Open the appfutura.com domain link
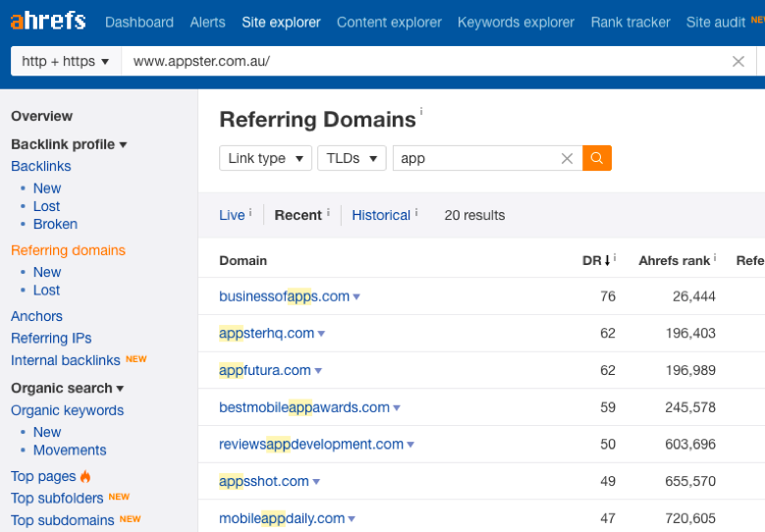765x532 pixels. 265,370
